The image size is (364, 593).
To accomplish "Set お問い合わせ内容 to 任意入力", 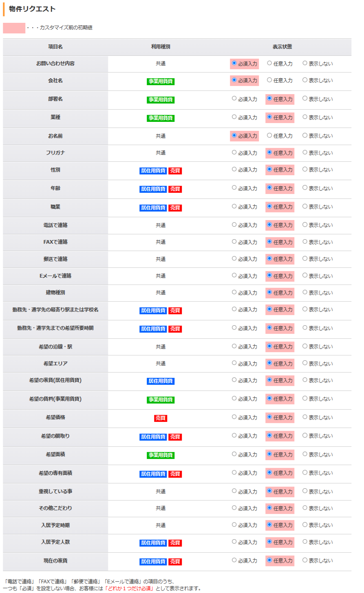I will tap(269, 63).
